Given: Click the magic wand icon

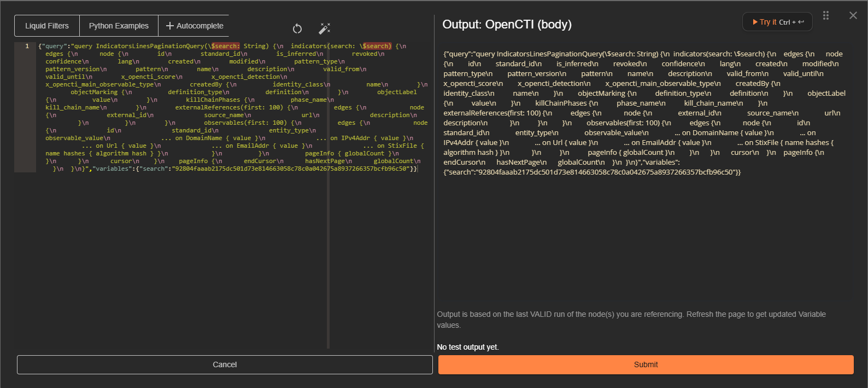Looking at the screenshot, I should click(x=325, y=28).
